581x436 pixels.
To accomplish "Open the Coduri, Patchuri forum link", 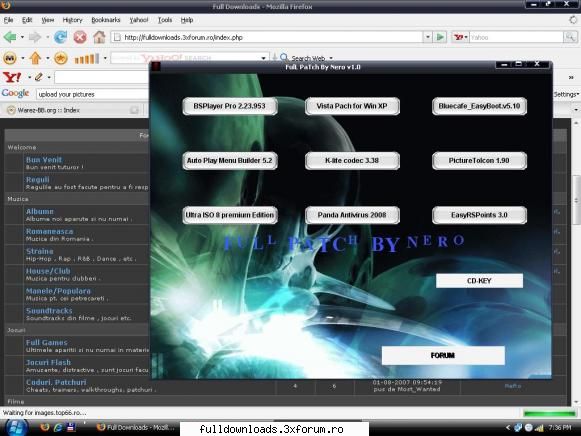I will coord(56,382).
